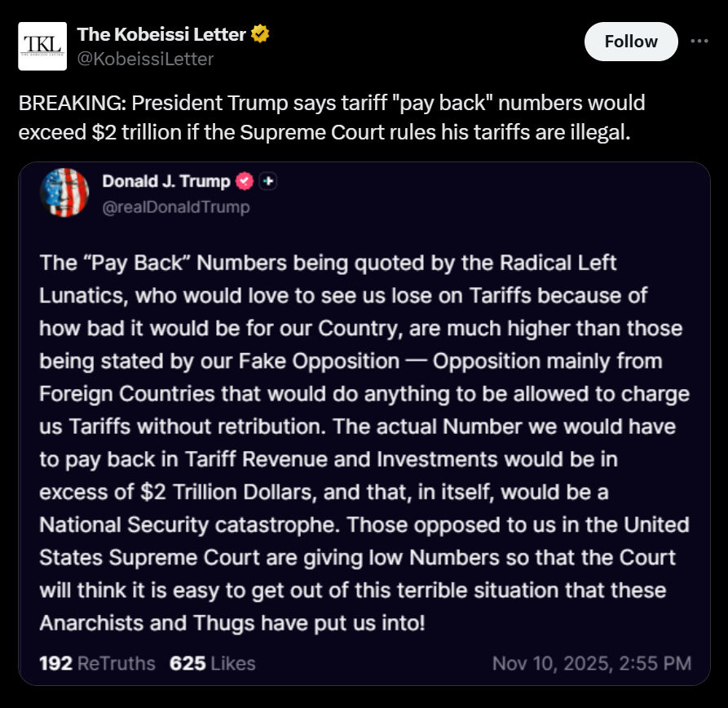The width and height of the screenshot is (728, 708).
Task: Follow The Kobeissi Letter account
Action: pyautogui.click(x=631, y=42)
